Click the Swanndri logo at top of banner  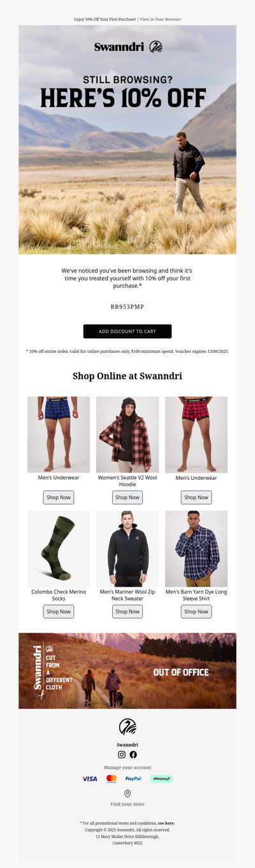128,47
